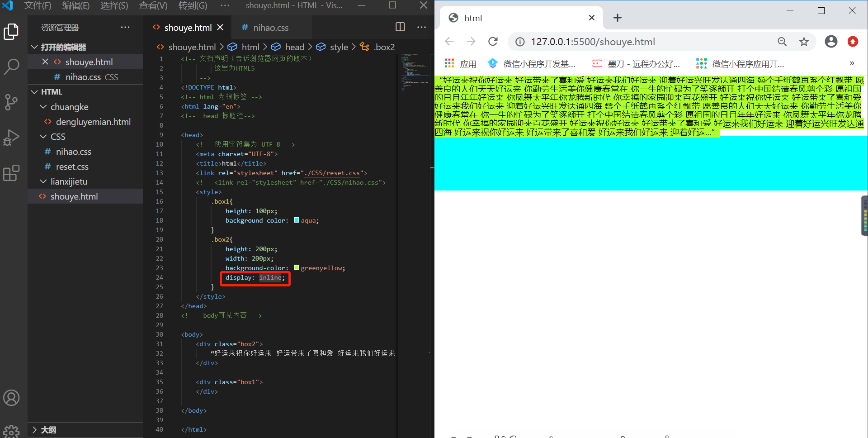Open reset.css in the explorer
This screenshot has width=868, height=438.
point(85,167)
